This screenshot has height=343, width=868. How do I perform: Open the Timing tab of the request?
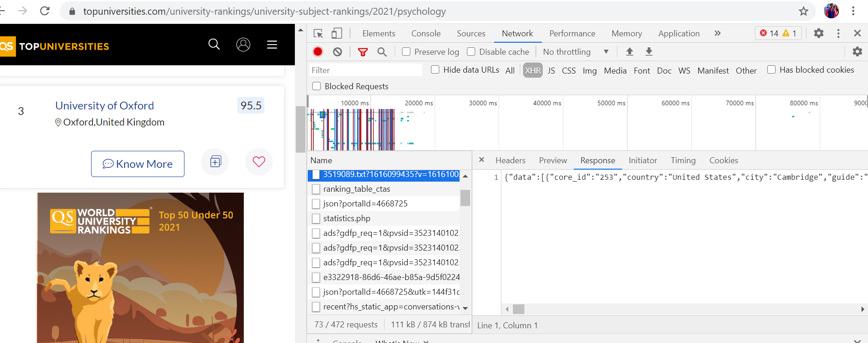tap(683, 160)
